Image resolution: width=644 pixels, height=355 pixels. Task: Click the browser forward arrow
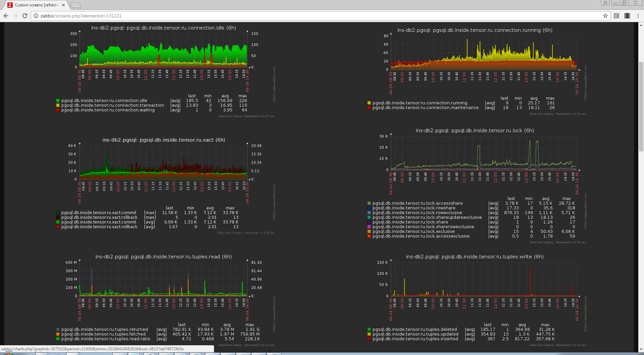coord(15,16)
